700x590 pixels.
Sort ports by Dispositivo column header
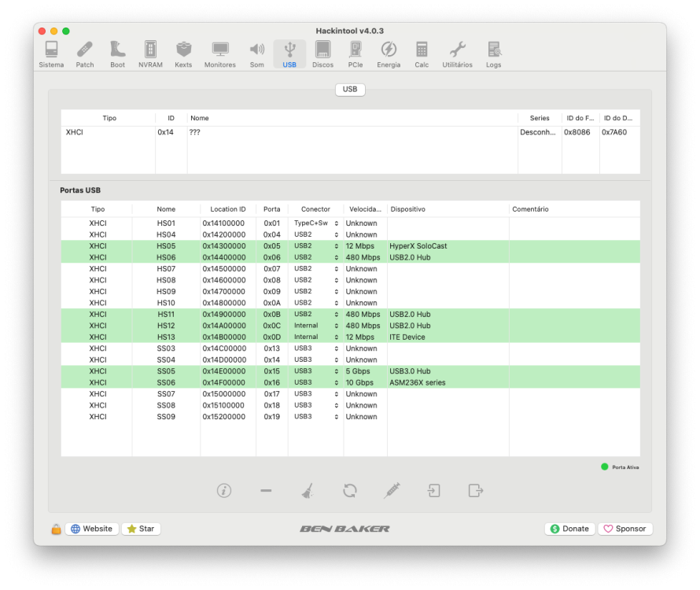(x=448, y=209)
